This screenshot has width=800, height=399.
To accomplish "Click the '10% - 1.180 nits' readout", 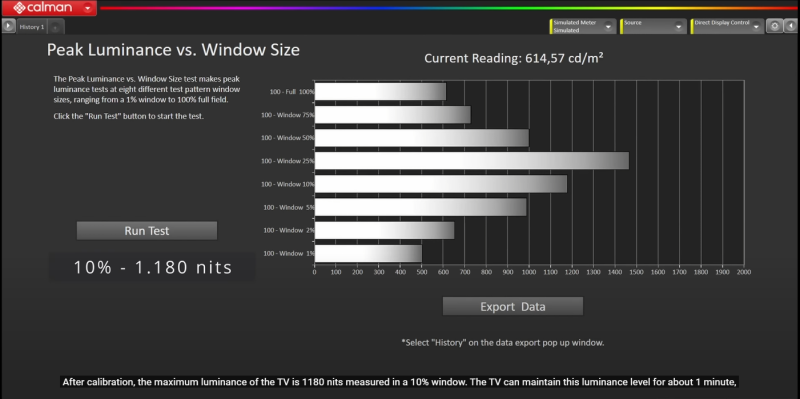I will 153,267.
